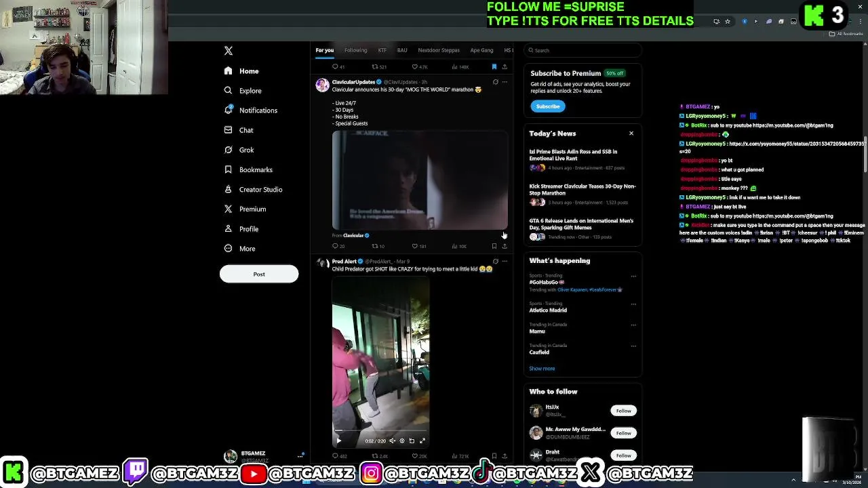The image size is (868, 488).
Task: Open the GTA 6 Release news story
Action: [583, 228]
